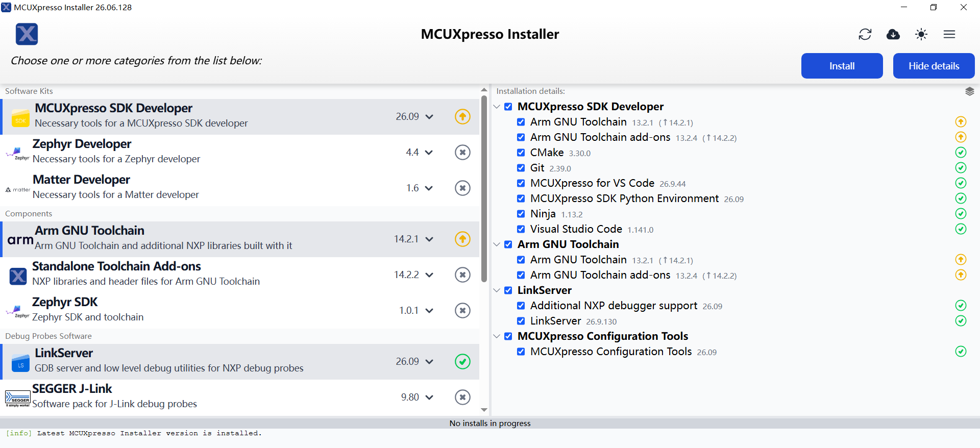
Task: Click status icon for Standalone Toolchain Add-ons
Action: pyautogui.click(x=462, y=275)
